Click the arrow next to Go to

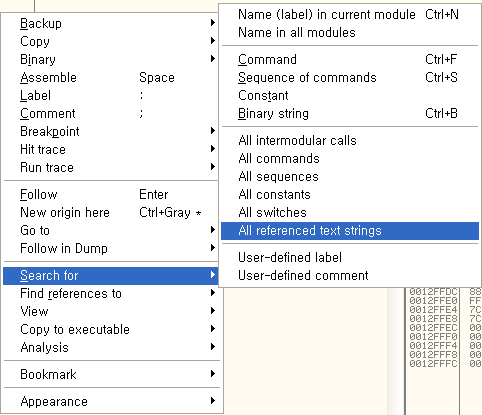tap(213, 230)
